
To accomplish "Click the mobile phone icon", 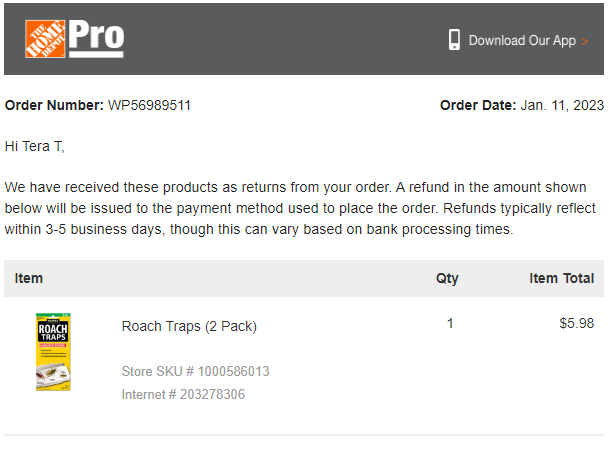I will pyautogui.click(x=454, y=40).
